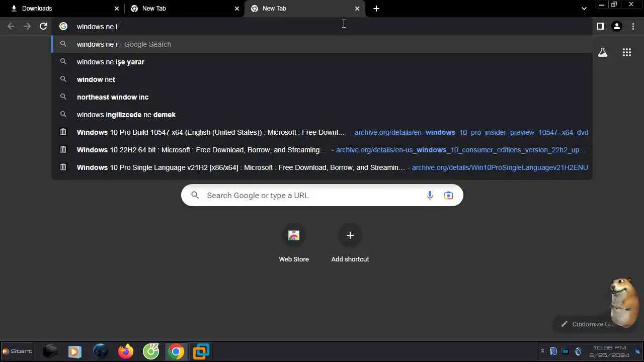The width and height of the screenshot is (644, 362).
Task: Go forward using the forward arrow
Action: click(x=27, y=26)
